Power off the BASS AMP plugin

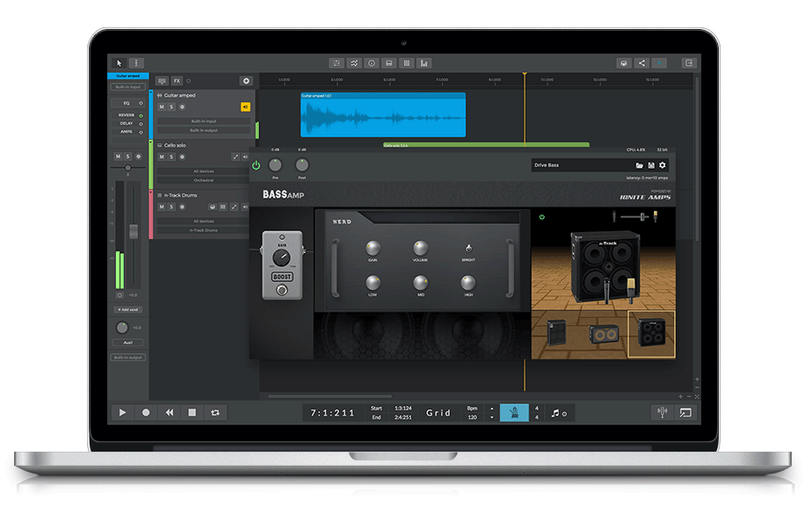click(255, 164)
